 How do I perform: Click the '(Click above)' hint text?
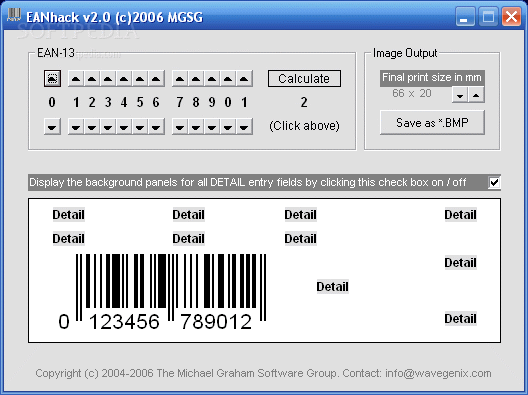(x=304, y=126)
